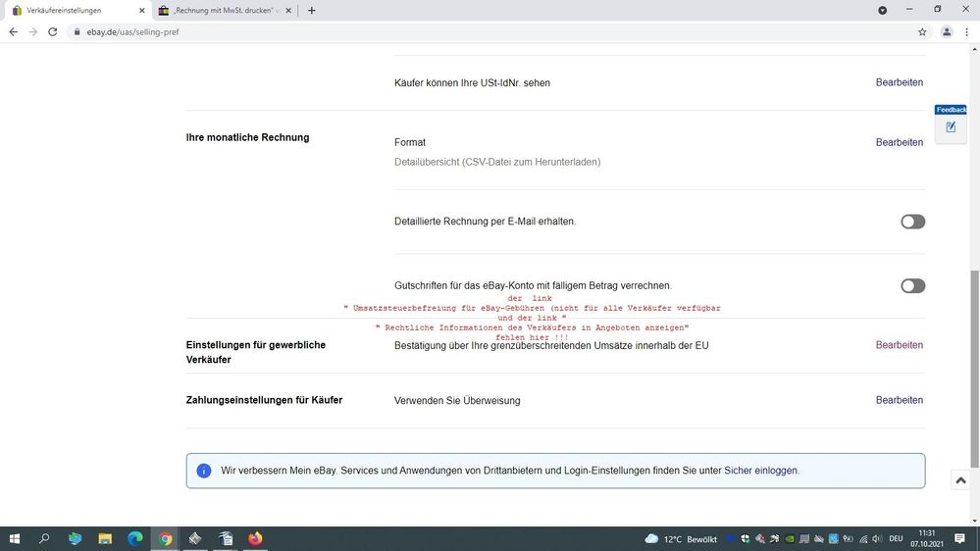Go back to the previous browser page
This screenshot has width=980, height=551.
(x=13, y=31)
